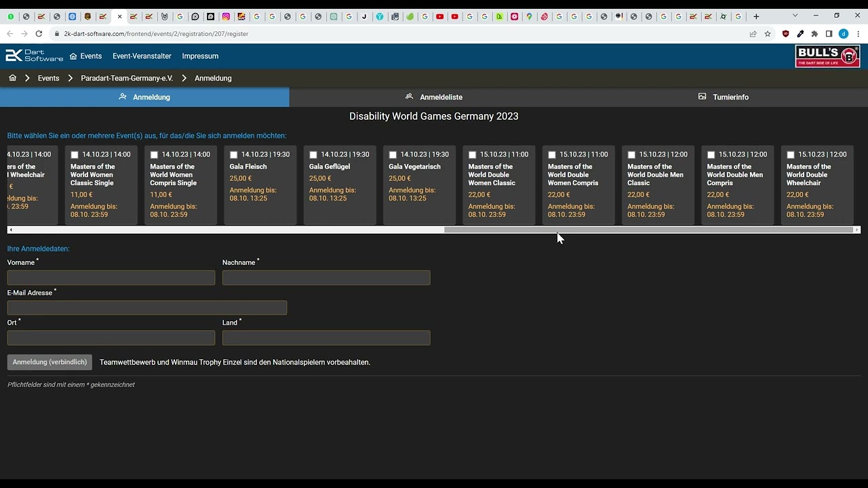868x488 pixels.
Task: Switch to the Google Maps tab
Action: (x=529, y=16)
